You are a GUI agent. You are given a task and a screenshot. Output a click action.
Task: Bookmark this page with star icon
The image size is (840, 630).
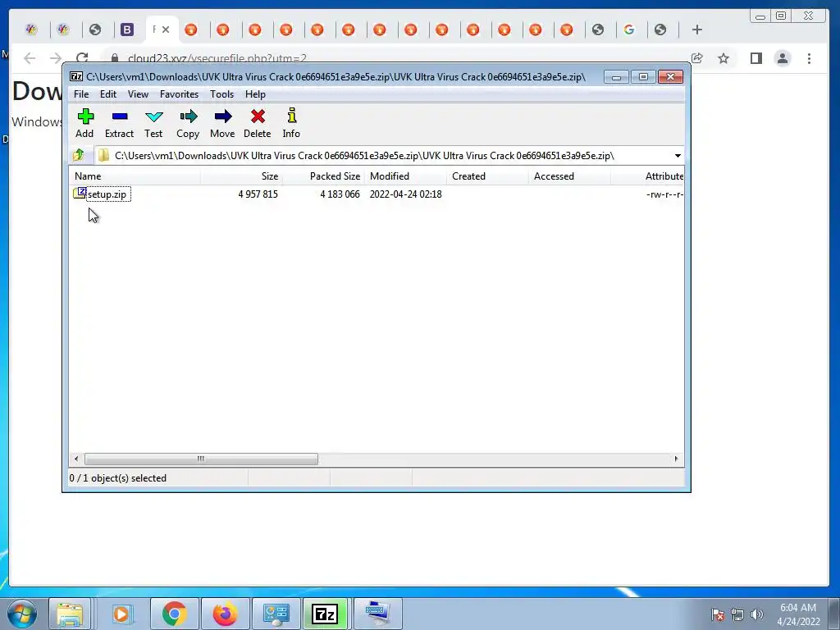click(724, 58)
